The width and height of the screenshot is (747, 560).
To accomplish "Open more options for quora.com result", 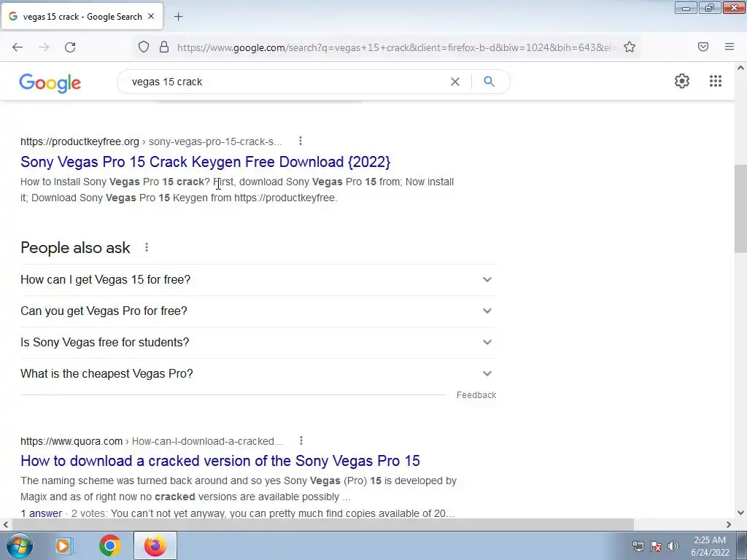I will (x=301, y=440).
